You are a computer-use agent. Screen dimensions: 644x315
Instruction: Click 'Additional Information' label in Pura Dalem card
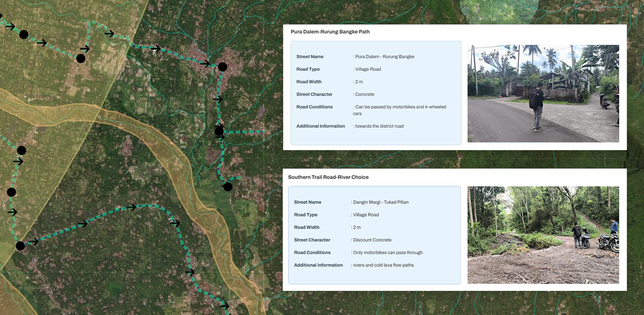[321, 126]
